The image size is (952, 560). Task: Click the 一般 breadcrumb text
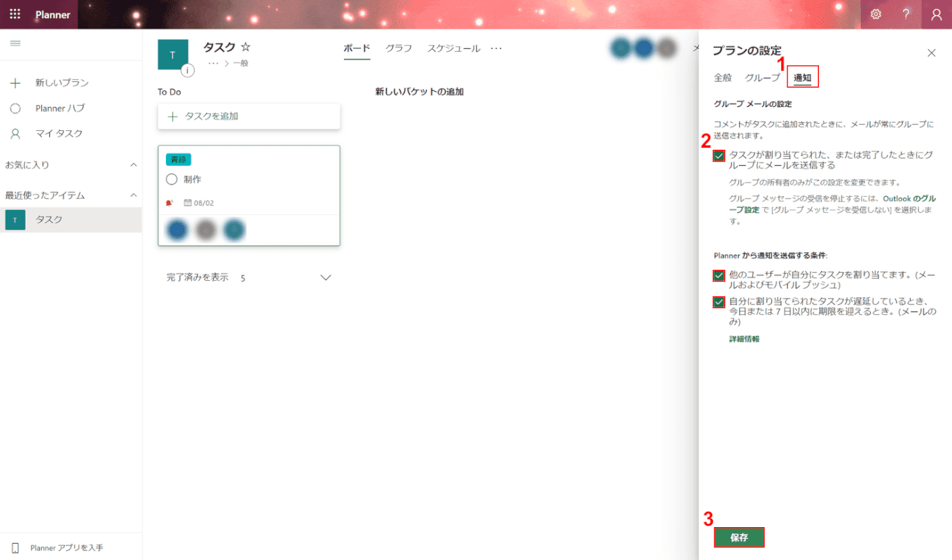coord(241,63)
